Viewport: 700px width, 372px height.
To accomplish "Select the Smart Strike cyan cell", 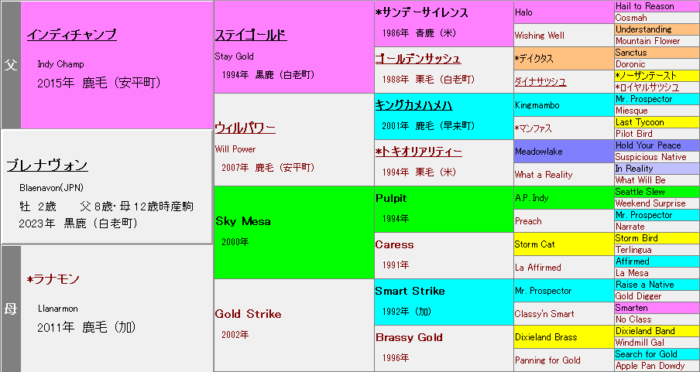I will pyautogui.click(x=444, y=302).
